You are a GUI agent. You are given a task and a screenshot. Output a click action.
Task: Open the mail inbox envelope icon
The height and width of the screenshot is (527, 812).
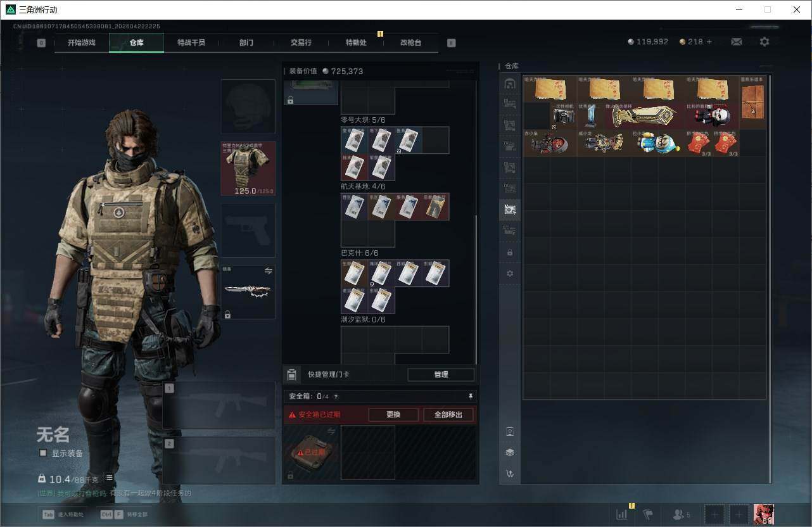click(737, 42)
